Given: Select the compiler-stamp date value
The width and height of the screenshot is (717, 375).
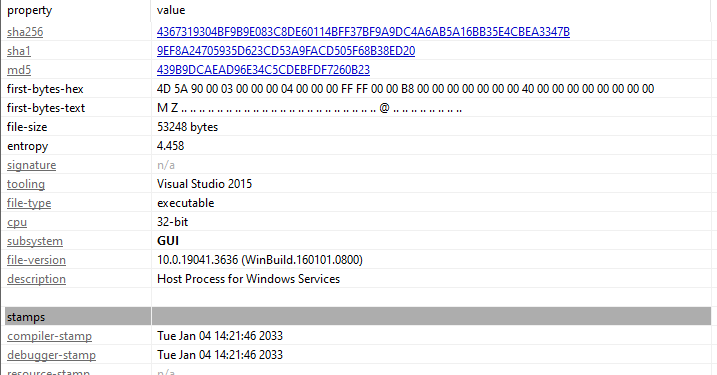Looking at the screenshot, I should (x=220, y=336).
